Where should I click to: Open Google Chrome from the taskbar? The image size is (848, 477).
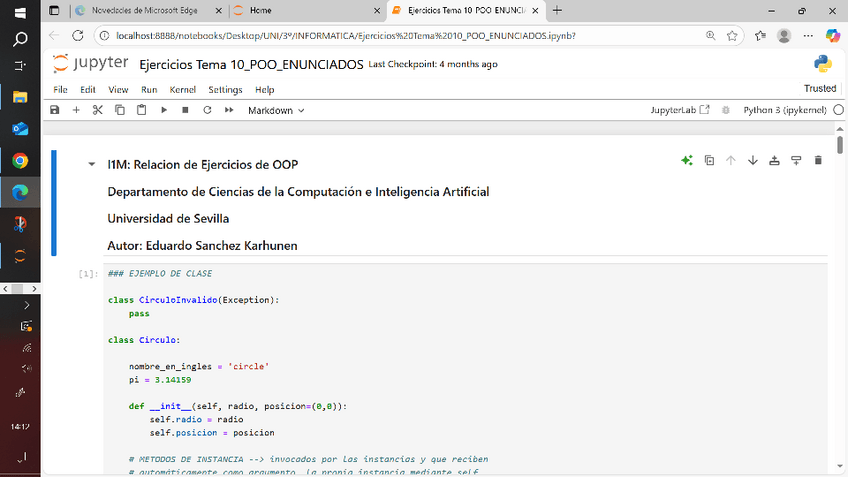(20, 160)
